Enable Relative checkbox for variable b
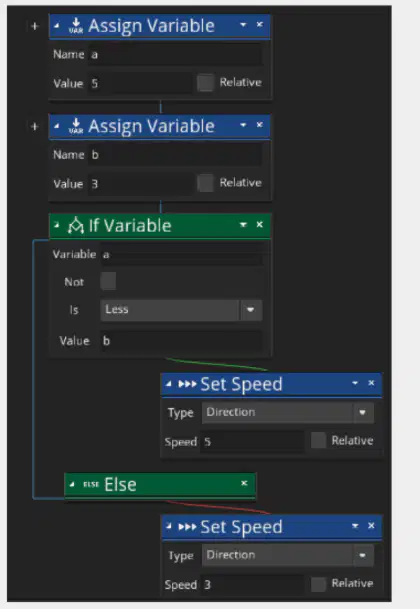 pyautogui.click(x=205, y=183)
